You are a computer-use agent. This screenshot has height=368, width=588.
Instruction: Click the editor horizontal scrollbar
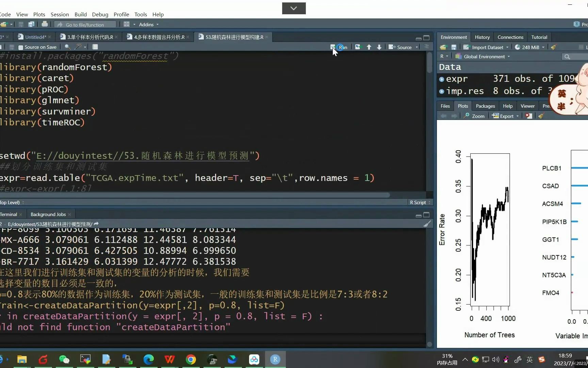195,195
